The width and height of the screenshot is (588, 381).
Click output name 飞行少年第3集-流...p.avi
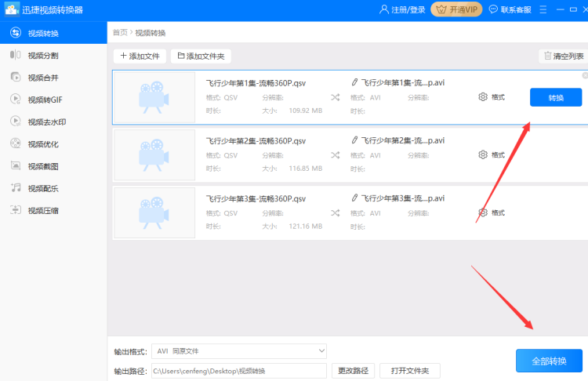click(x=403, y=198)
